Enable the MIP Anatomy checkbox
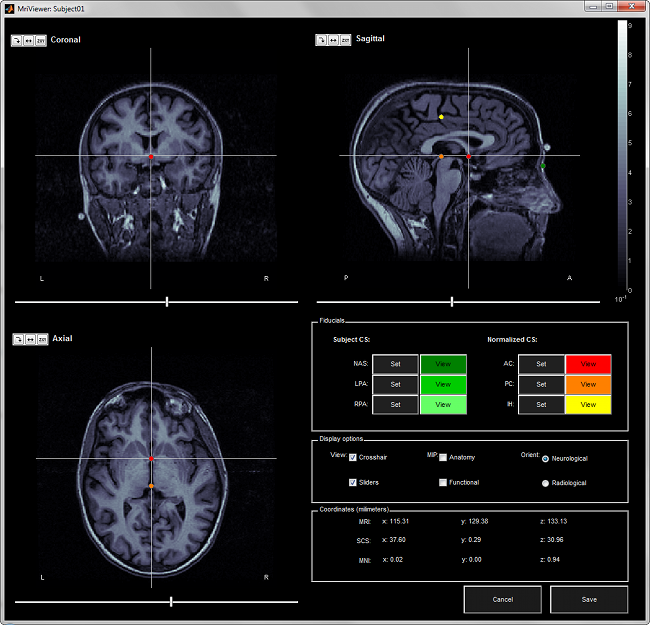Screen dimensions: 650x625 (443, 458)
